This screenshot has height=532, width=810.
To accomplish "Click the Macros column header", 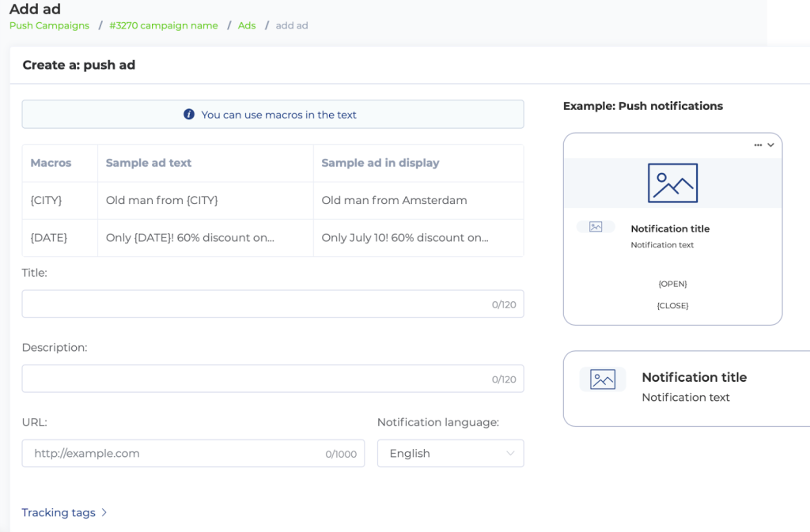I will click(x=51, y=163).
